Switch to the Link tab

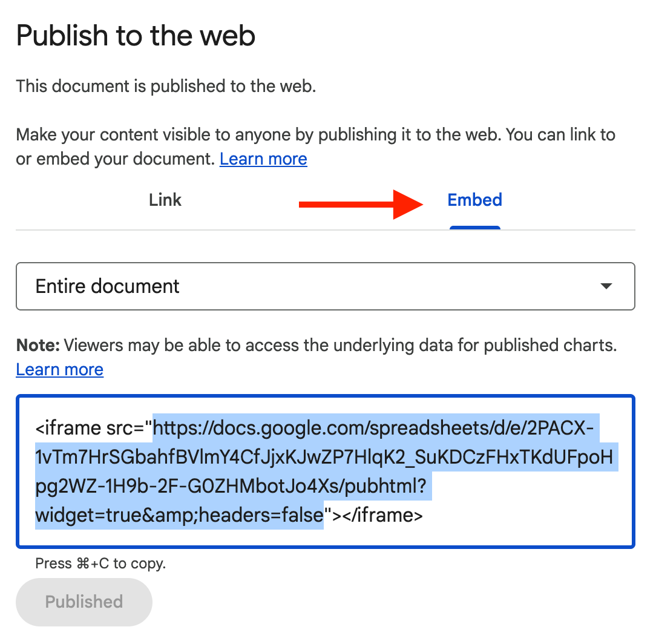click(165, 200)
